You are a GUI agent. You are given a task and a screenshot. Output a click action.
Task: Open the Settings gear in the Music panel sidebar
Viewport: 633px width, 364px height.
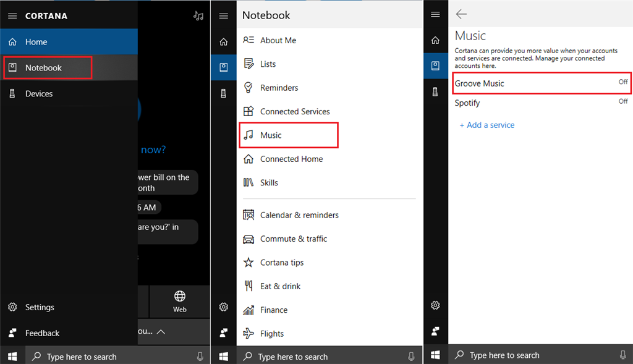[435, 305]
